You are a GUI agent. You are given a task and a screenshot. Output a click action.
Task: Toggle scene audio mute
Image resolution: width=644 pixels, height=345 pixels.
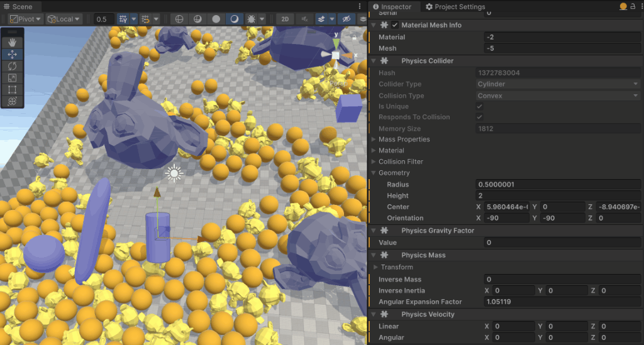[x=304, y=19]
